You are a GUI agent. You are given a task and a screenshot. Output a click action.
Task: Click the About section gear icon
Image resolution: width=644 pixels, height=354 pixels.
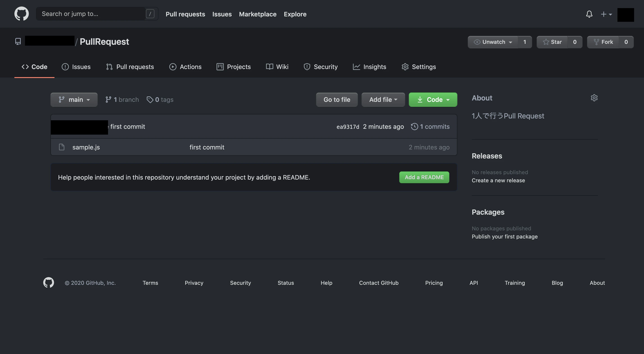(594, 98)
